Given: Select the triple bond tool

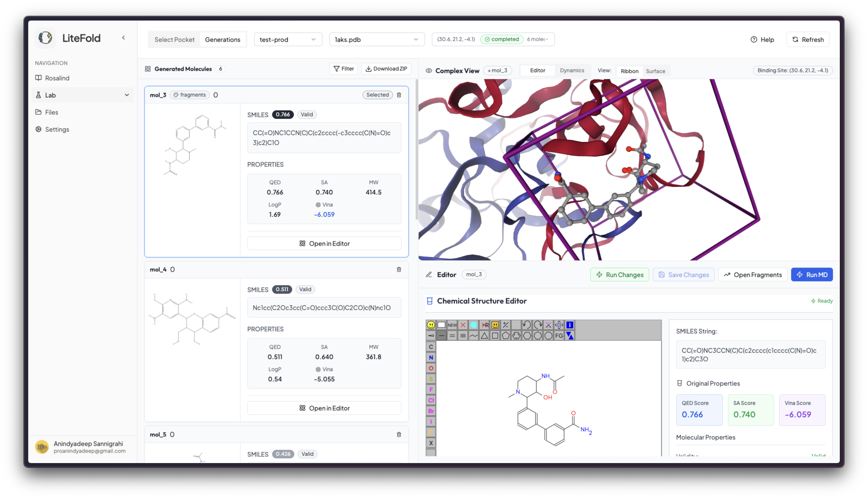Looking at the screenshot, I should [463, 336].
